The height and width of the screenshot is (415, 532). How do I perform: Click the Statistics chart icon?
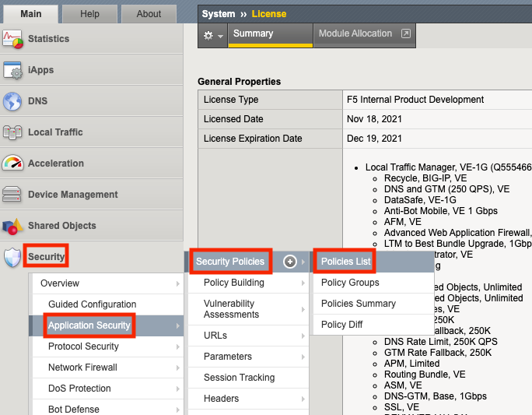click(x=13, y=39)
